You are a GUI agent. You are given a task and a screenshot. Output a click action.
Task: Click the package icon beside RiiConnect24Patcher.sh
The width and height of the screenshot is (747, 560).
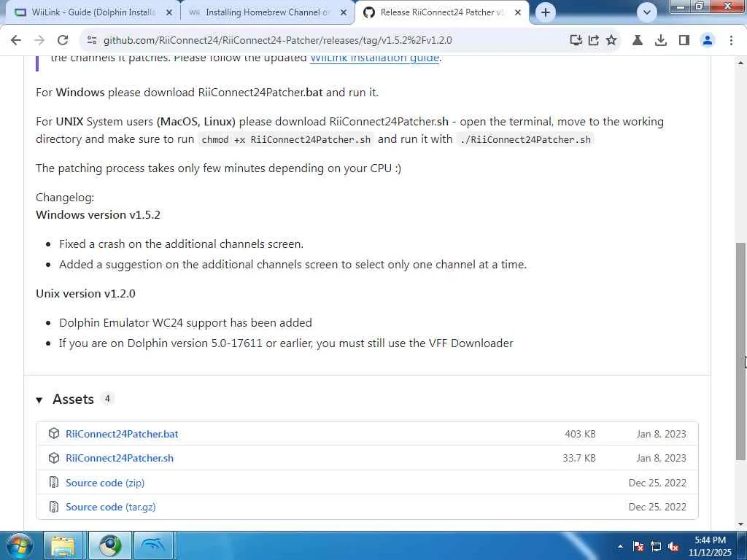tap(54, 458)
